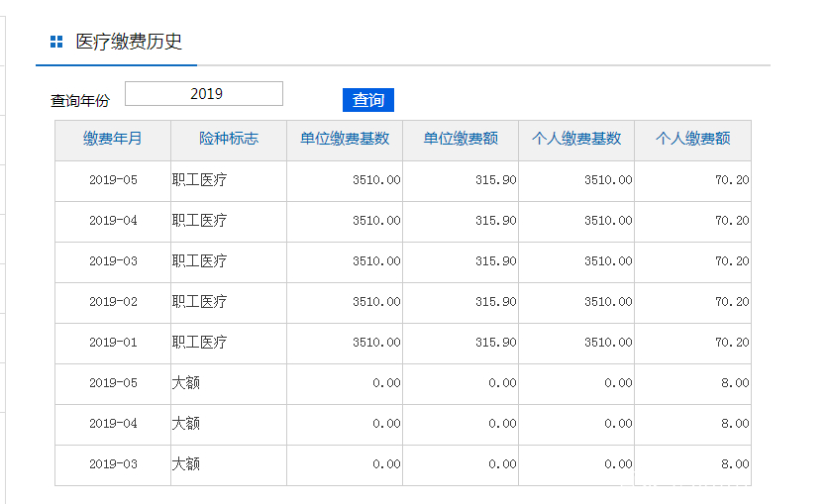
Task: Click the 缴费年月 column header
Action: tap(113, 139)
